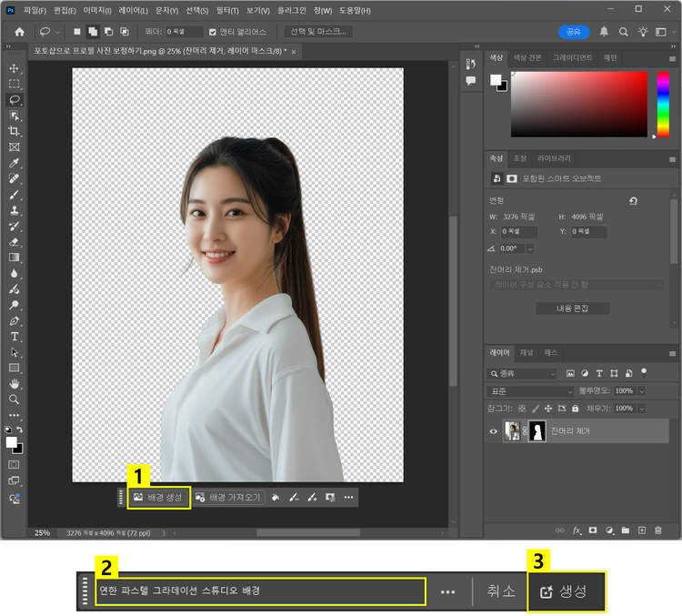Toggle the 앤티 앨리어스 checkbox
The width and height of the screenshot is (682, 616).
pos(214,32)
